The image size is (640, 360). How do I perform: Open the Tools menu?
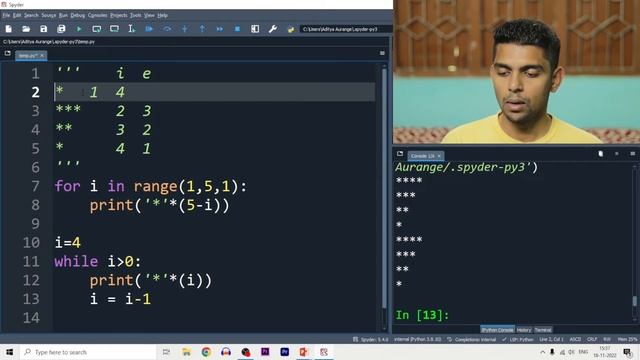pos(136,15)
